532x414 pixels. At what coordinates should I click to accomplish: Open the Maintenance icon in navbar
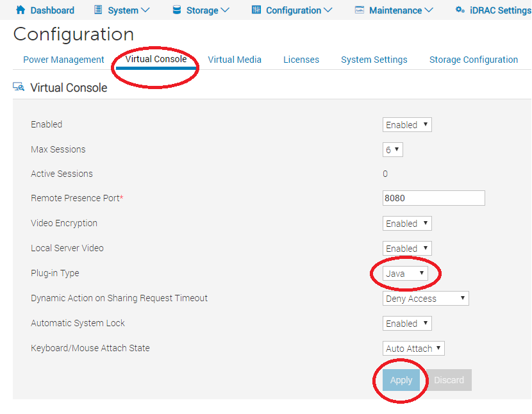360,10
